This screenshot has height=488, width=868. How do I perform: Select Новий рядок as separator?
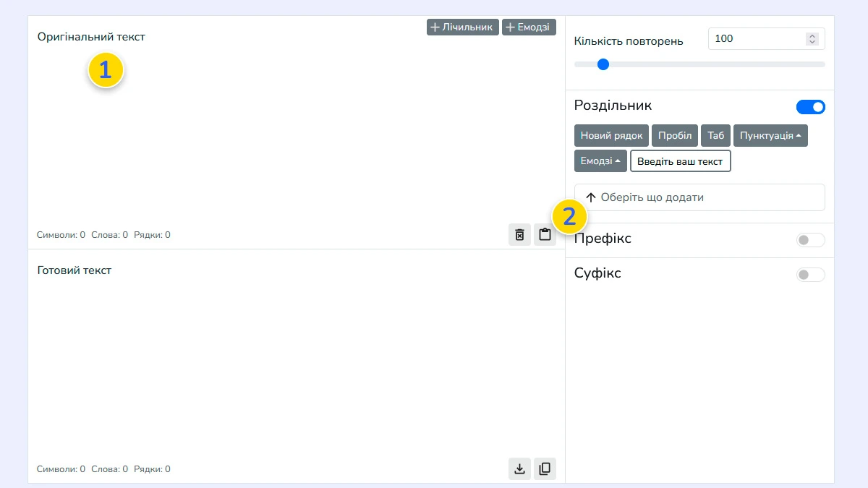[x=611, y=136]
